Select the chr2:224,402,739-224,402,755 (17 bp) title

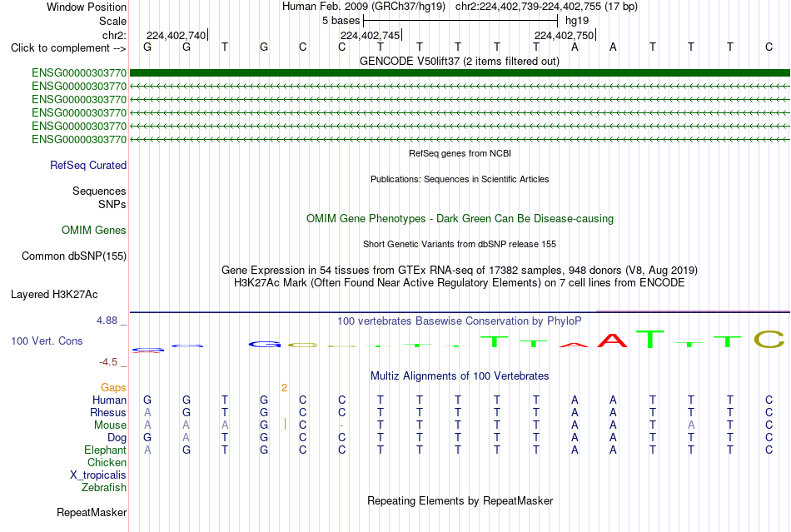click(546, 7)
